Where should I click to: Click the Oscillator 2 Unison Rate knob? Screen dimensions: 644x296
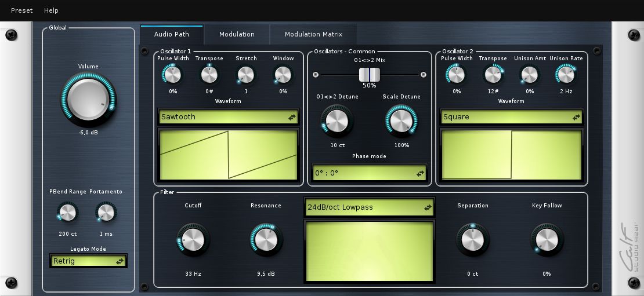566,75
